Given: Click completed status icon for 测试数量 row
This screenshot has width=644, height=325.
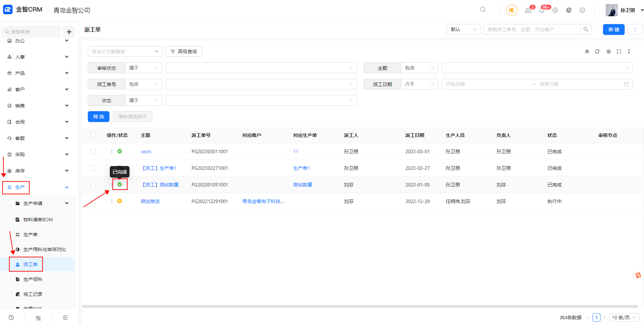Looking at the screenshot, I should [x=120, y=184].
